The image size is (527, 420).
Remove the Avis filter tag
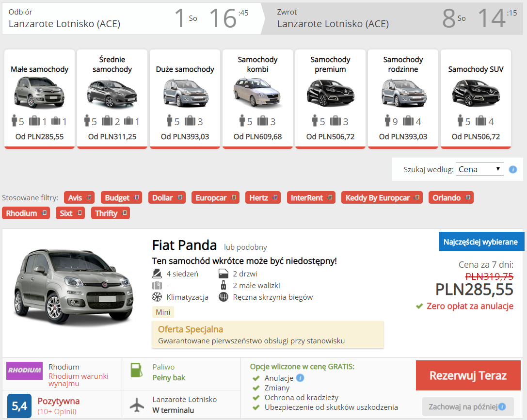89,197
